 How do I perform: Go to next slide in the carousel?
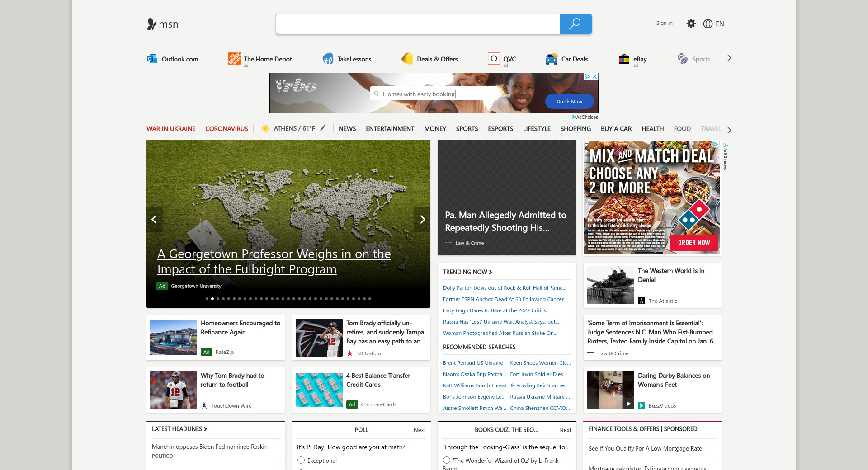(422, 220)
